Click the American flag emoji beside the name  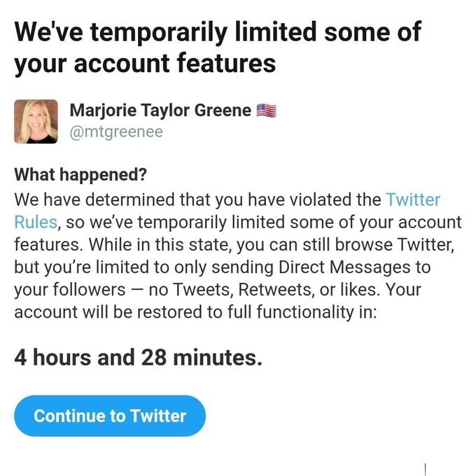[267, 110]
